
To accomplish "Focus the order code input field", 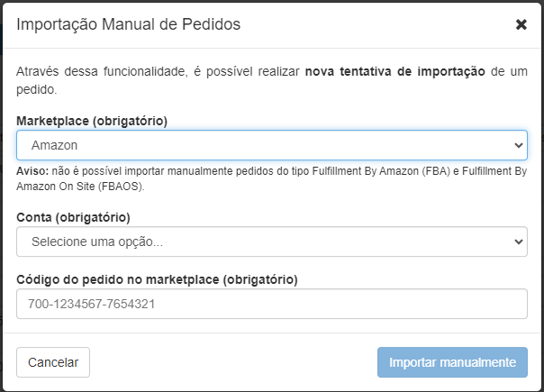I will (271, 304).
